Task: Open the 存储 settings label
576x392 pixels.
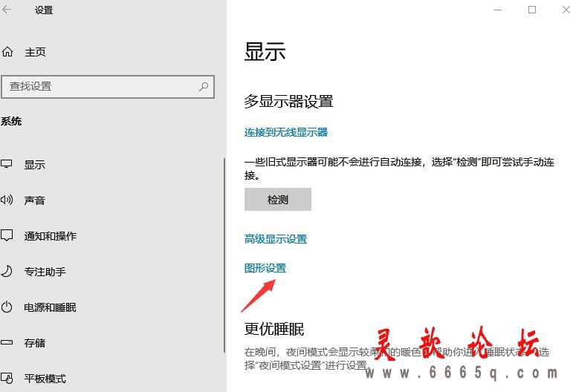Action: click(x=35, y=343)
